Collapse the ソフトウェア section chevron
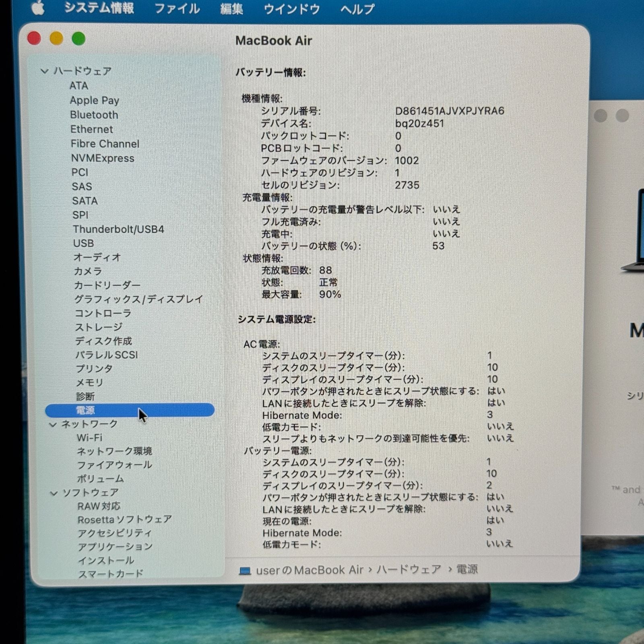The height and width of the screenshot is (644, 644). 54,493
